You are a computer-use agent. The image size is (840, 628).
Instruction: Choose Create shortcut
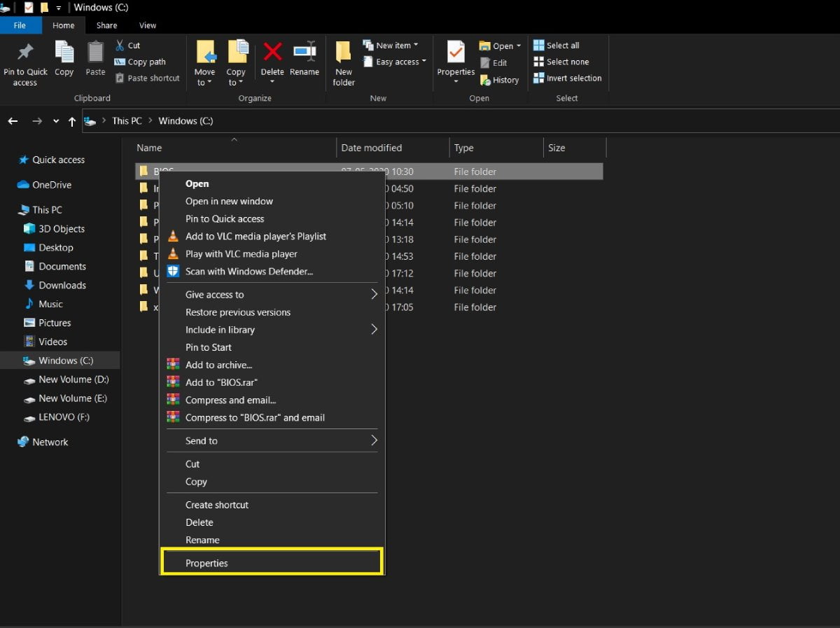point(217,505)
